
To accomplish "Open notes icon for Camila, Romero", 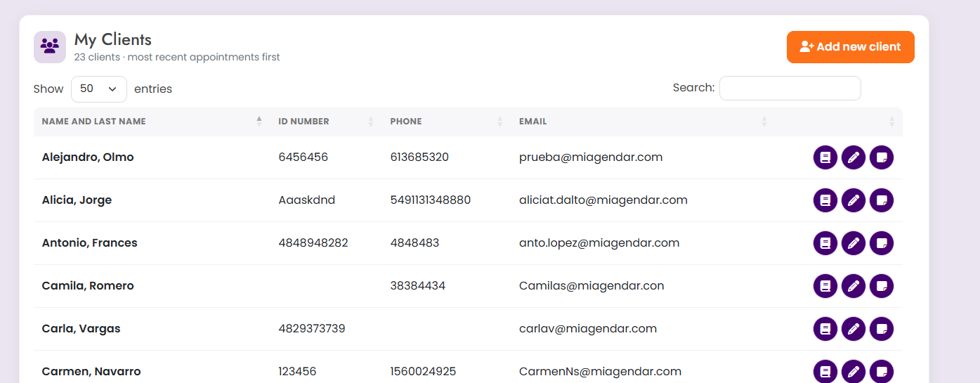I will (882, 286).
